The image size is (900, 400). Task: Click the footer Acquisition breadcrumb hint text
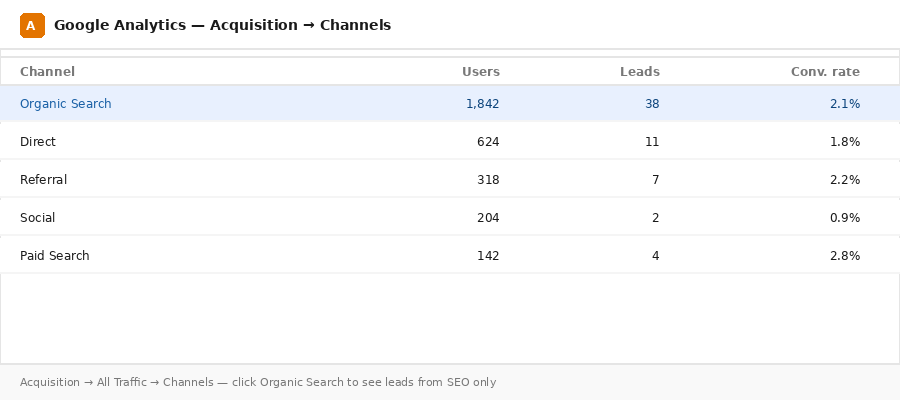pos(258,382)
